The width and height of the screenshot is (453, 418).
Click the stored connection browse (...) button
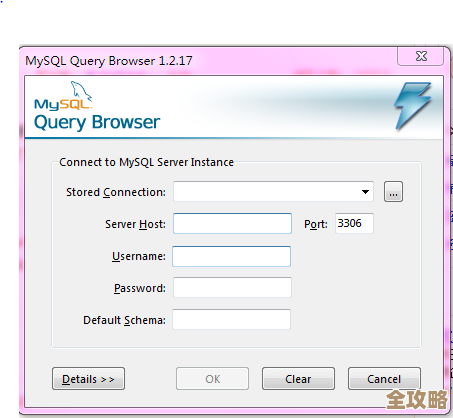click(x=393, y=192)
